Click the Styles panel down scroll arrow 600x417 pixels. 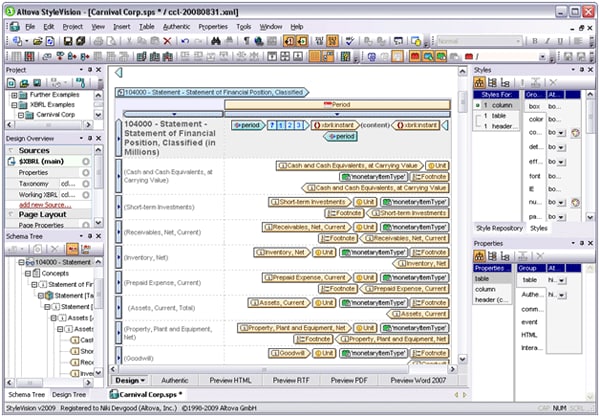click(x=590, y=217)
